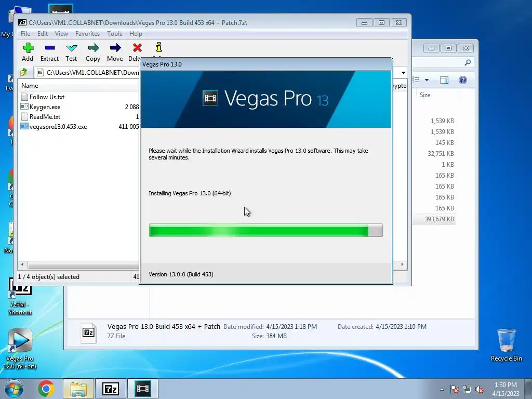Open the Windows Start menu orb
This screenshot has height=399, width=532.
14,389
